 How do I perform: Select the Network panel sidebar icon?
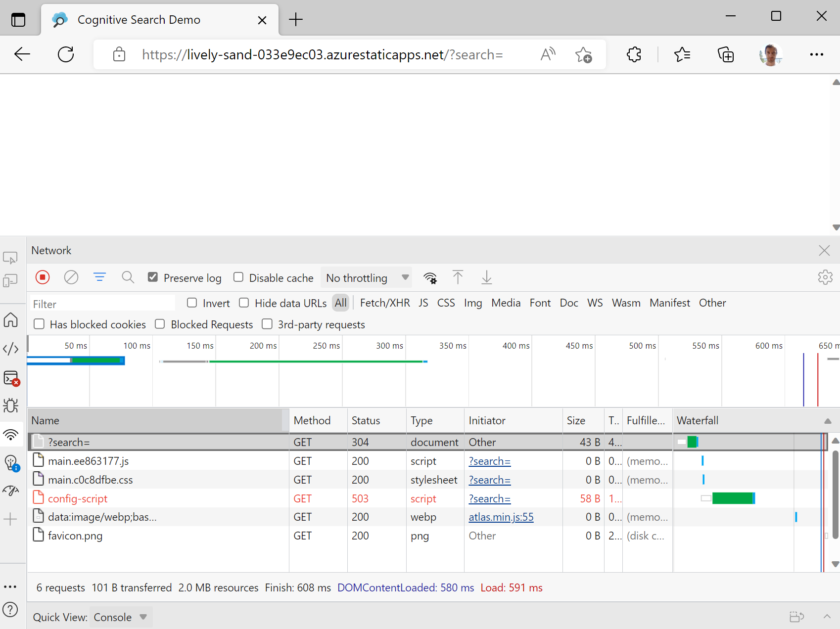[10, 435]
